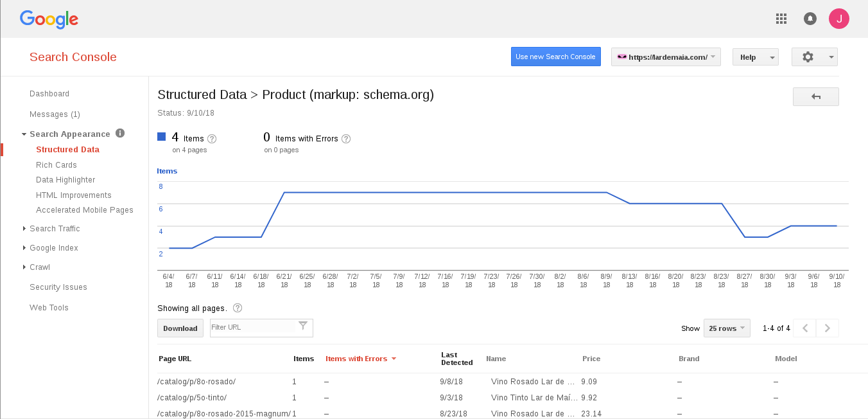Image resolution: width=868 pixels, height=419 pixels.
Task: Select Structured Data in sidebar
Action: (67, 150)
